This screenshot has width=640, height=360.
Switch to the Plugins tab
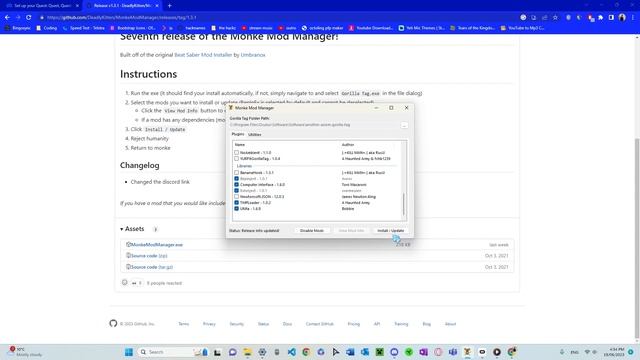(x=238, y=134)
